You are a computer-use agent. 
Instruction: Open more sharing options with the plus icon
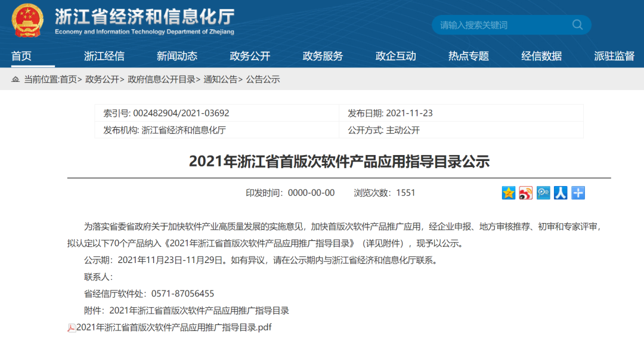(x=578, y=193)
